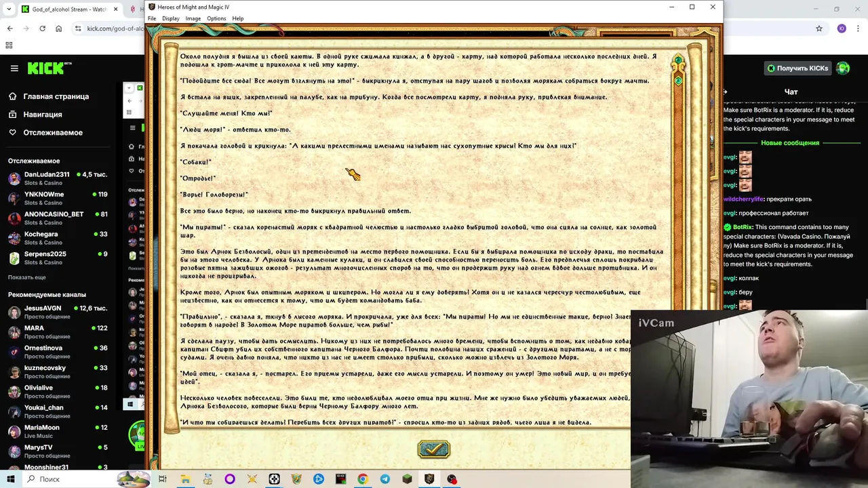Select the God_of_alcohol Stream browser tab
The height and width of the screenshot is (488, 868).
pos(69,9)
